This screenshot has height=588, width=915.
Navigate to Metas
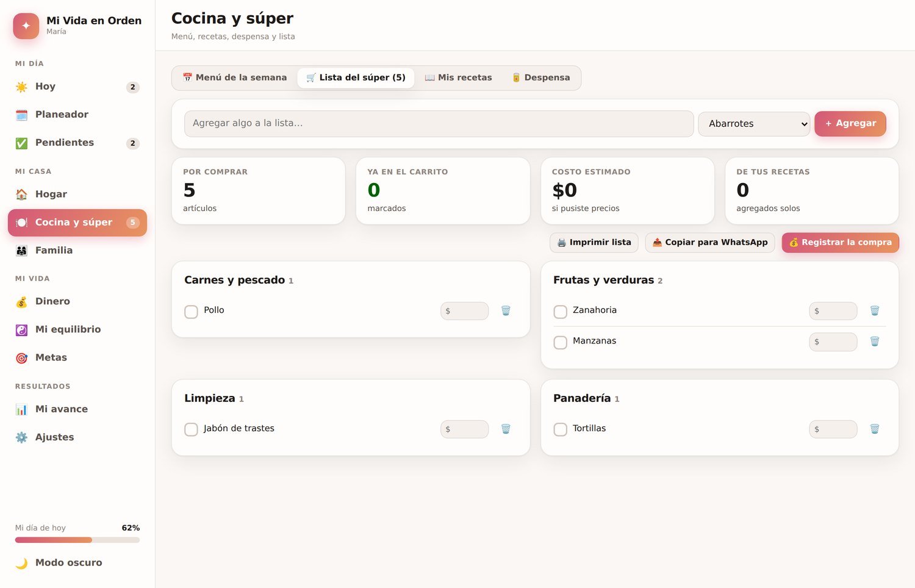(77, 358)
